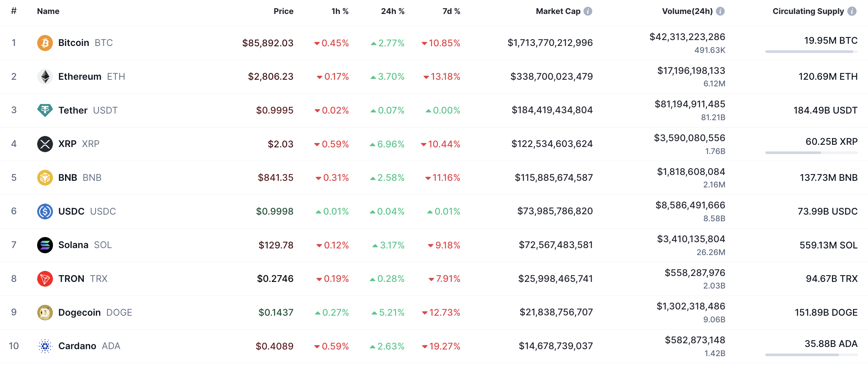868x369 pixels.
Task: Click the XRP black logo icon
Action: tap(45, 144)
